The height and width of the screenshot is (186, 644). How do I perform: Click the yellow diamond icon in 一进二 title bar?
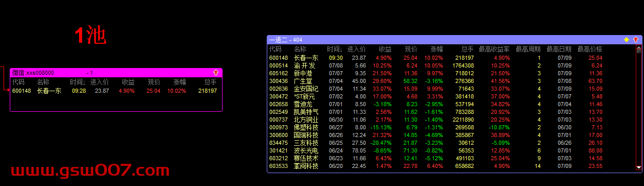(x=626, y=40)
